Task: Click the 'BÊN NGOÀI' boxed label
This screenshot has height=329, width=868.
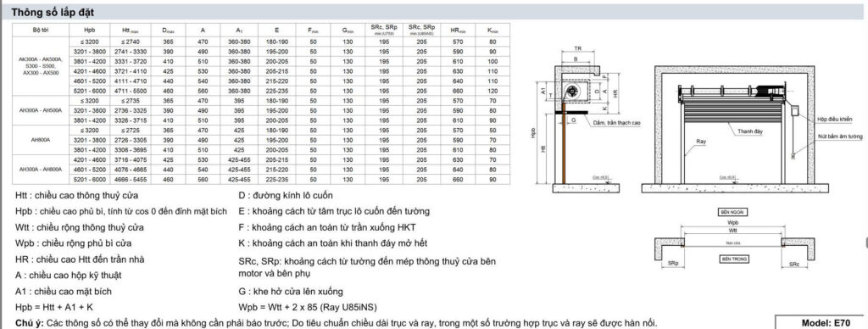Action: pyautogui.click(x=732, y=212)
